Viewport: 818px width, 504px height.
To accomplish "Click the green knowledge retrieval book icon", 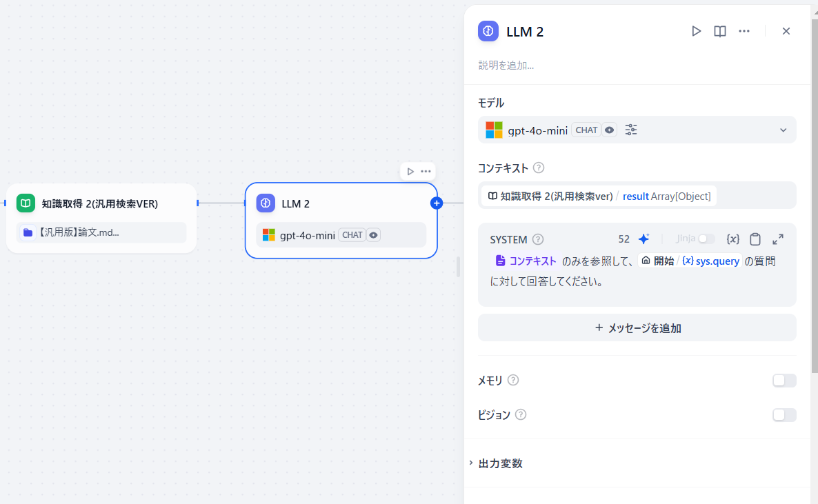I will [26, 203].
